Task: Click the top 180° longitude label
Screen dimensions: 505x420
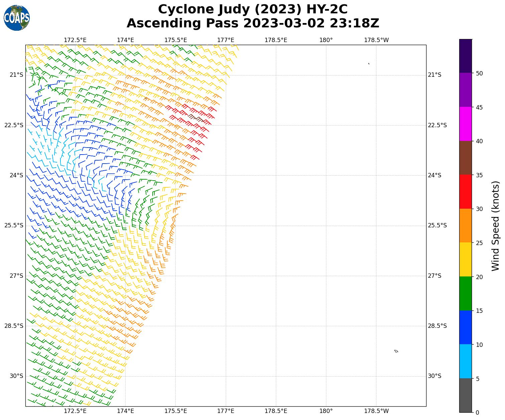Action: click(326, 40)
